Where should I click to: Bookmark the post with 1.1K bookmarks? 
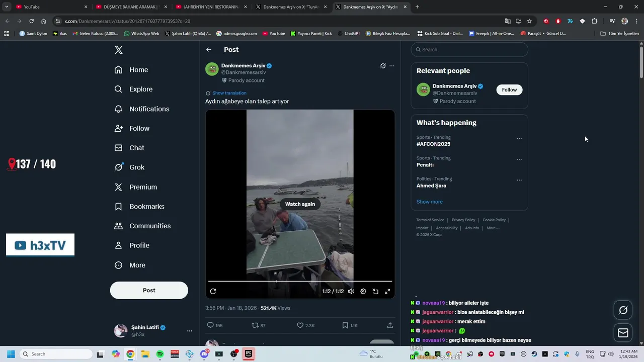coord(350,325)
